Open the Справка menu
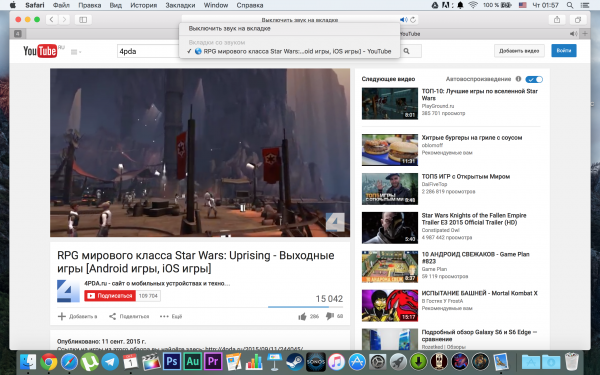Screen dimensions: 600x375 pos(249,5)
